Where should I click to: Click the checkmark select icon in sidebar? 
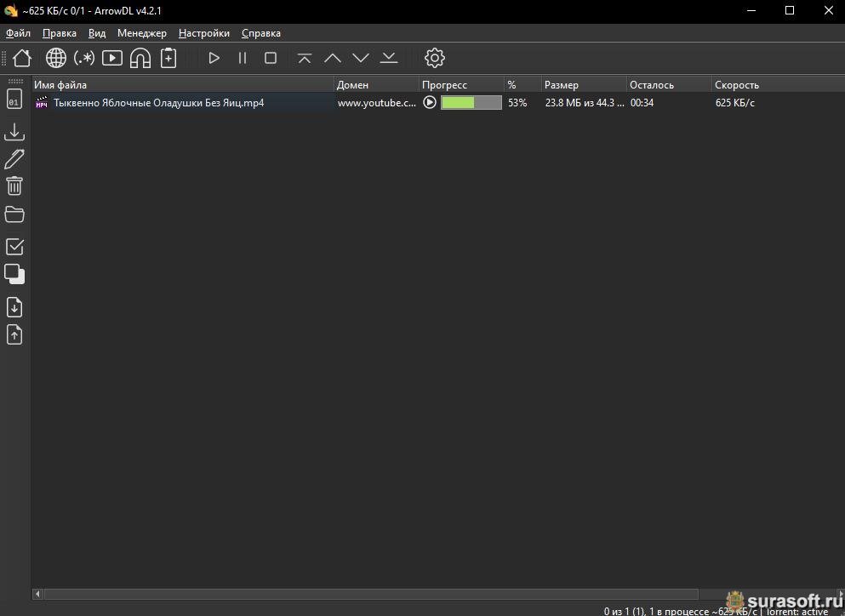[x=14, y=247]
